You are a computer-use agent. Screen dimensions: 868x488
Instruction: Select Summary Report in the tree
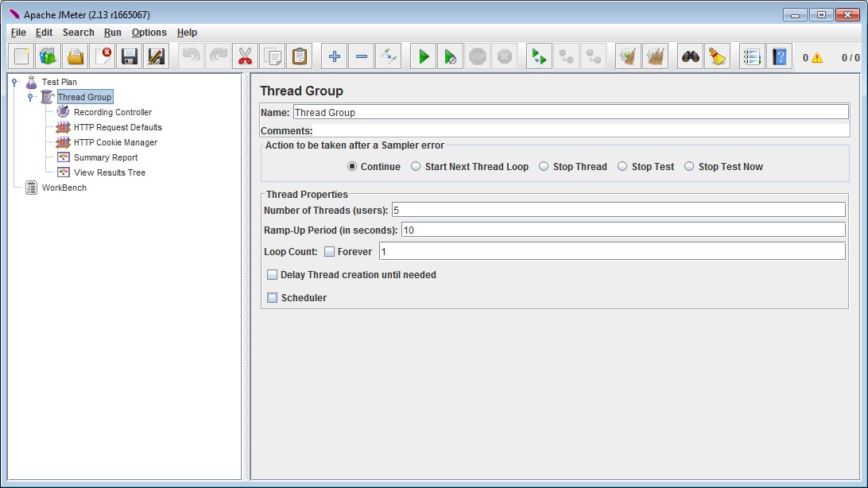tap(106, 157)
